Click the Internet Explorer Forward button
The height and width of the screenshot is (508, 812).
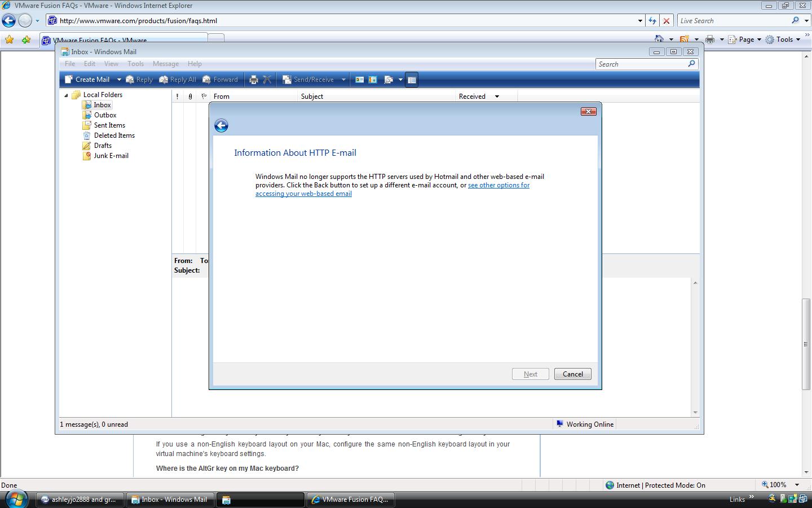click(25, 21)
